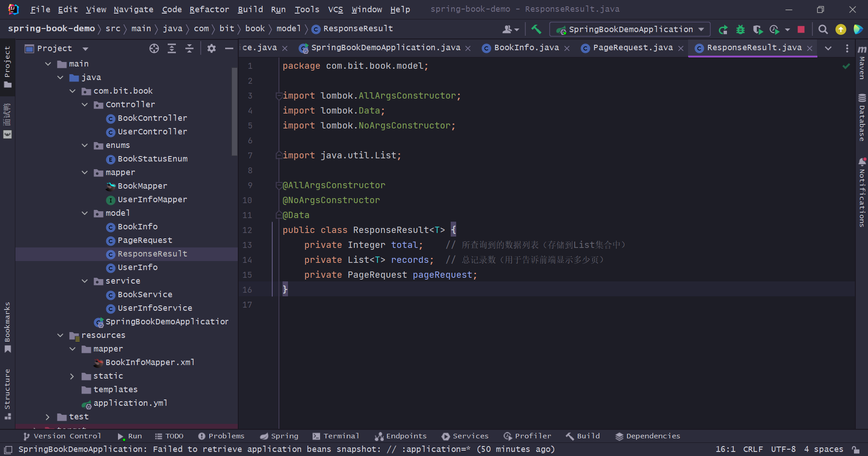Open the Bookmarks tool window

tap(7, 327)
